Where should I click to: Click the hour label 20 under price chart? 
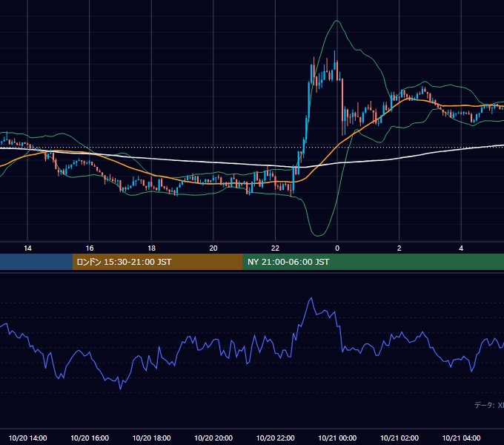[x=213, y=248]
